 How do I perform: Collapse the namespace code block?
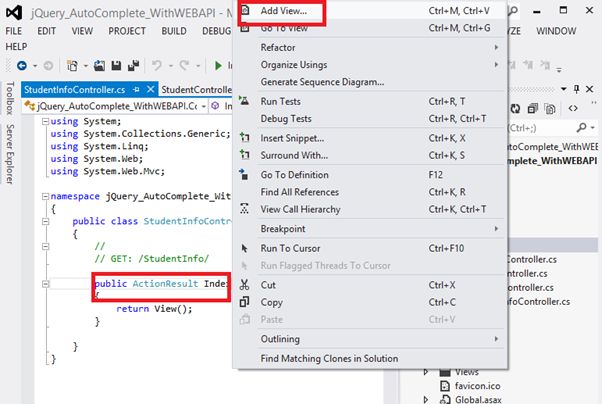point(45,196)
